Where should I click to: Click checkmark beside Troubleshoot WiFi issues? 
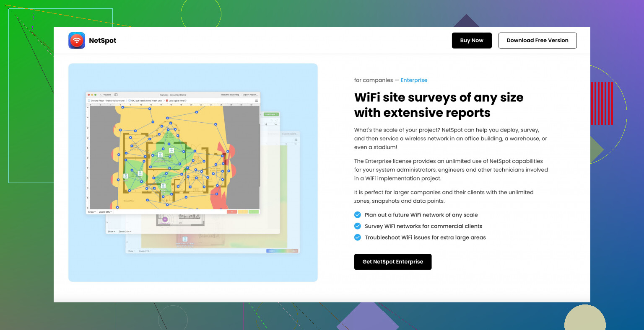point(358,237)
